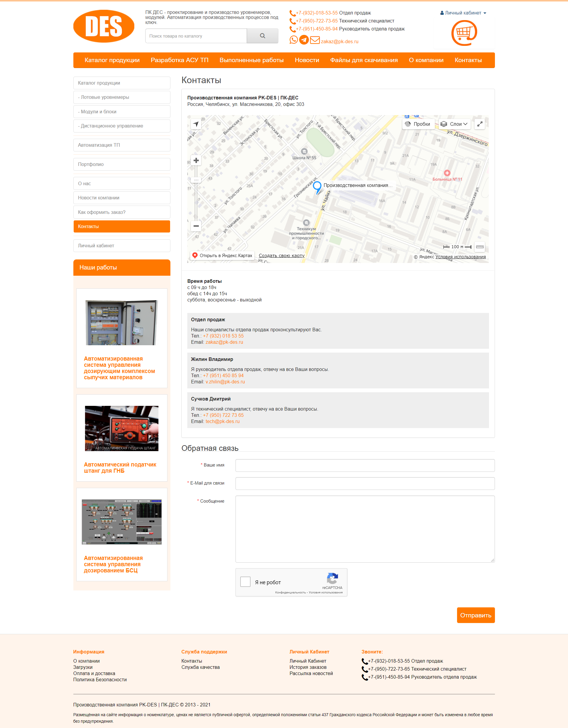This screenshot has width=568, height=728.
Task: Click the Школа № 55 map icon
Action: pyautogui.click(x=304, y=151)
